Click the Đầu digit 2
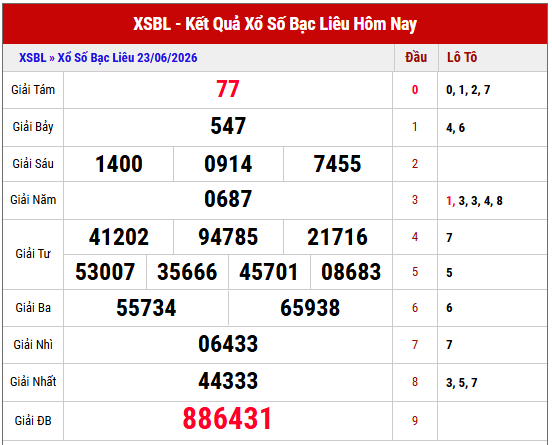This screenshot has width=552, height=445. pyautogui.click(x=415, y=164)
